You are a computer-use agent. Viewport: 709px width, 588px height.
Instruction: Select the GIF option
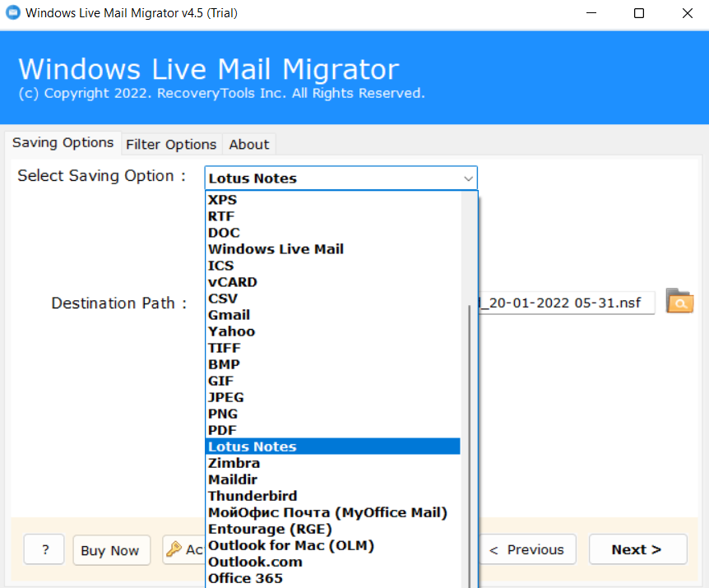pyautogui.click(x=333, y=381)
